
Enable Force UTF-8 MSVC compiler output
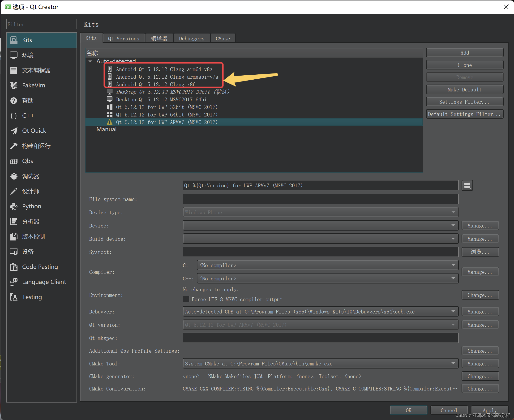[x=186, y=299]
